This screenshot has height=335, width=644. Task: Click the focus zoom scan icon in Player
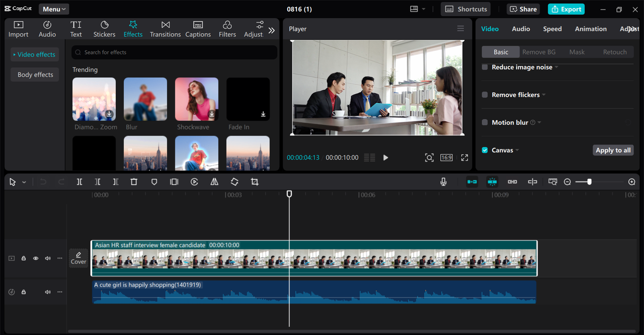pyautogui.click(x=429, y=158)
